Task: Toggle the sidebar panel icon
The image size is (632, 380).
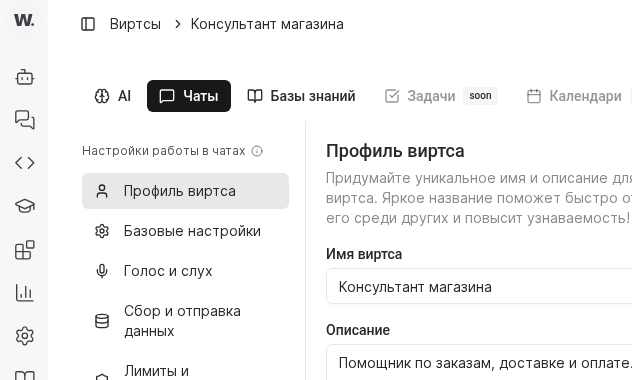Action: 88,24
